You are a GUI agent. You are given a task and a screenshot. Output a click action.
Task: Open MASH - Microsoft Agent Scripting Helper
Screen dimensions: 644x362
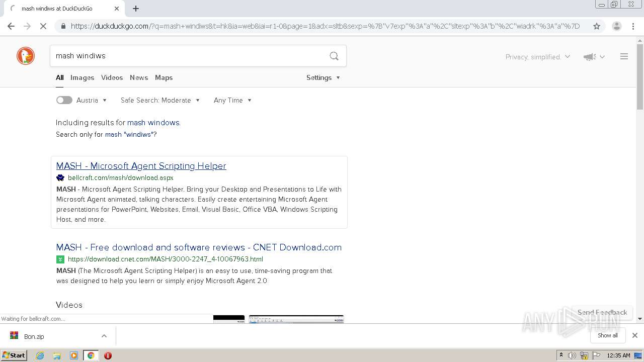[x=141, y=166]
